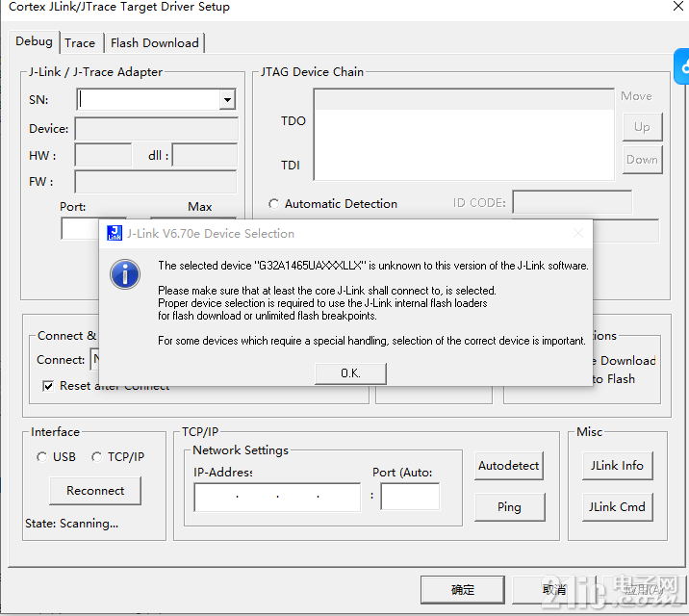Click the Device text field

point(157,129)
